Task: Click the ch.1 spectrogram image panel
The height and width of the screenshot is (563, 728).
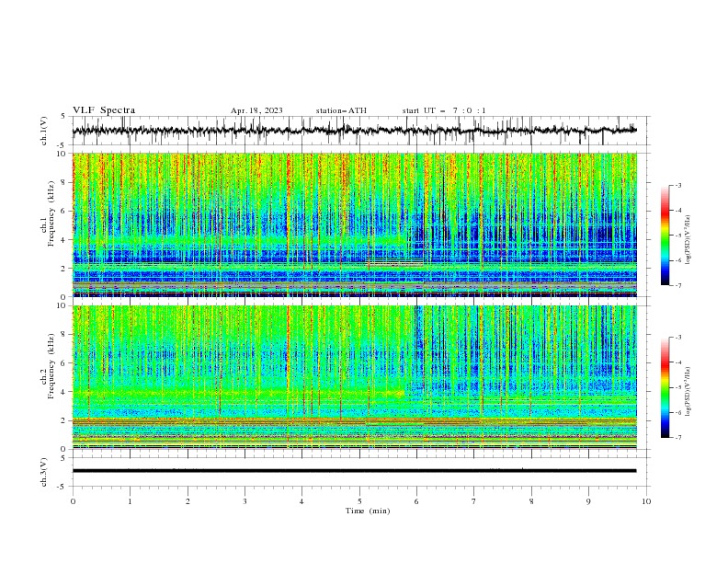Action: [355, 224]
